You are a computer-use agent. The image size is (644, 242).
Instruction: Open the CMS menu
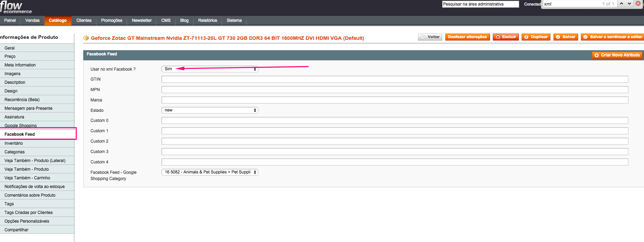[x=166, y=20]
